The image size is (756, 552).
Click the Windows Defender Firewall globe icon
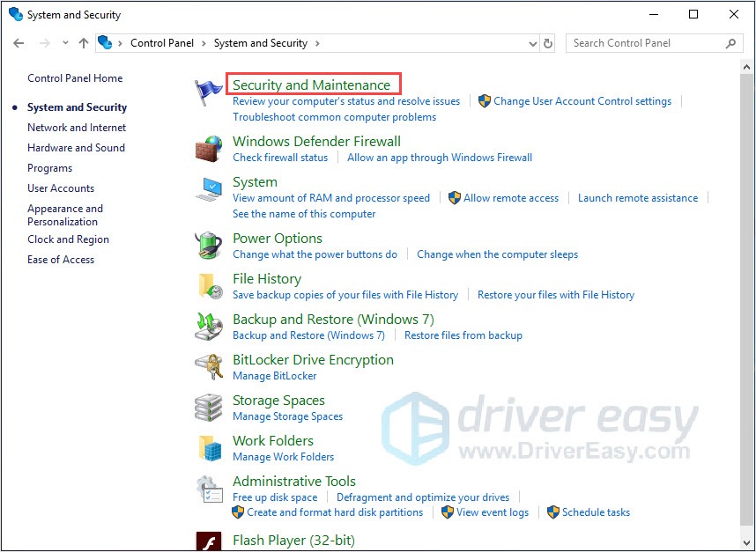(208, 149)
